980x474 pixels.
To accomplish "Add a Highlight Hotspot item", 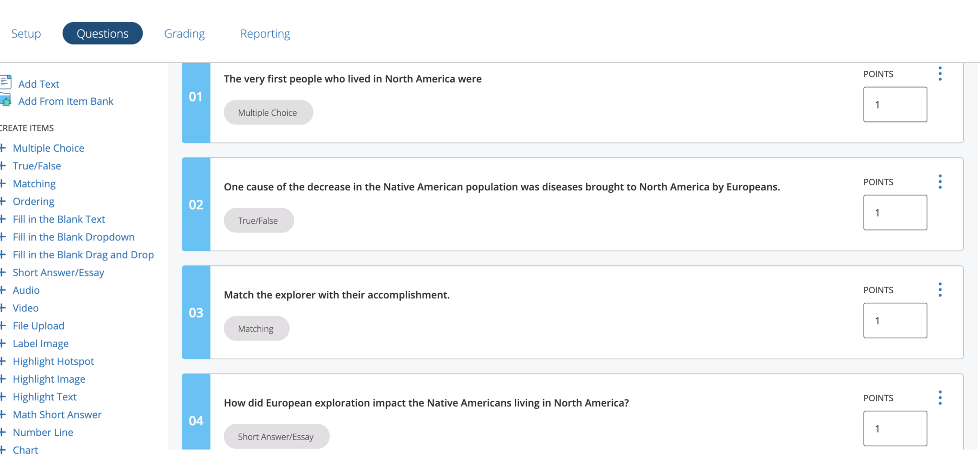I will pyautogui.click(x=53, y=362).
